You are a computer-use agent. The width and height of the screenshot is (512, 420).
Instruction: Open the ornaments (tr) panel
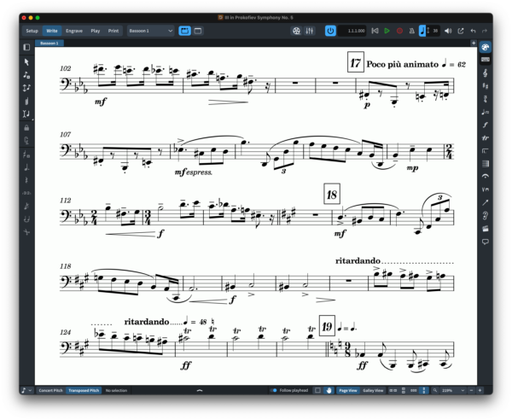point(486,137)
